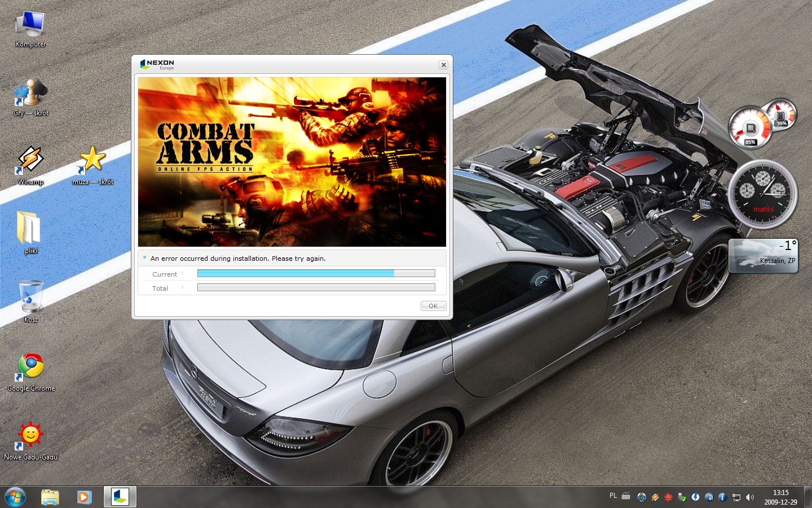Viewport: 812px width, 508px height.
Task: Select the Google Chrome desktop shortcut
Action: point(31,373)
